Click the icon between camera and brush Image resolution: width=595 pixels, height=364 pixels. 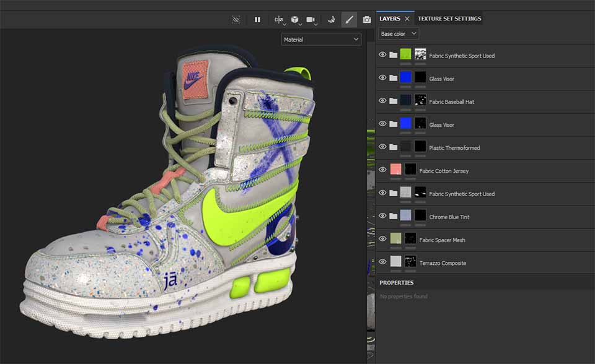click(x=331, y=20)
